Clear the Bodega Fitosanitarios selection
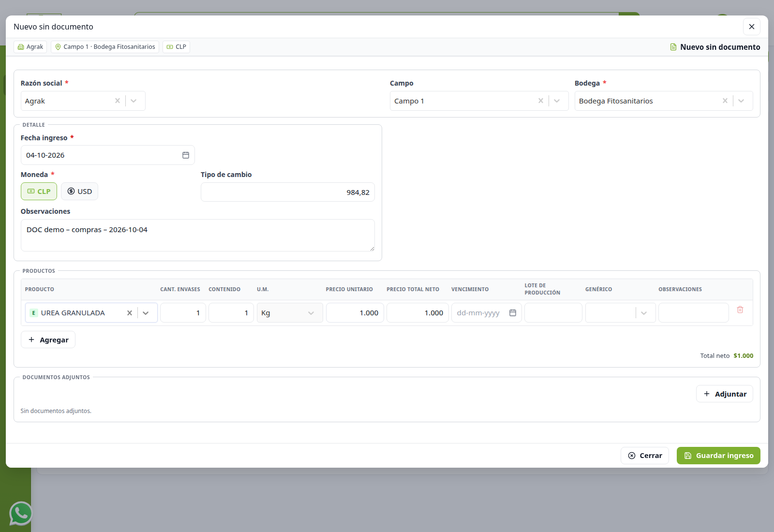The width and height of the screenshot is (774, 532). tap(725, 101)
